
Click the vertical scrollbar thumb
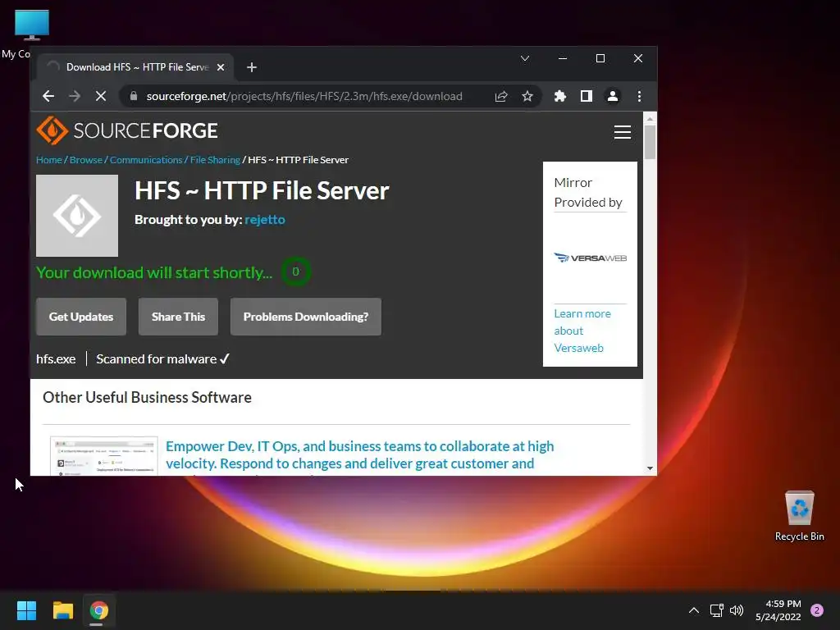(650, 142)
